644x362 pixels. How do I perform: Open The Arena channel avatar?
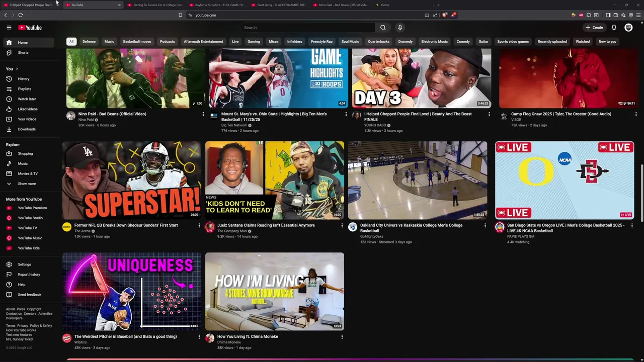pyautogui.click(x=67, y=227)
